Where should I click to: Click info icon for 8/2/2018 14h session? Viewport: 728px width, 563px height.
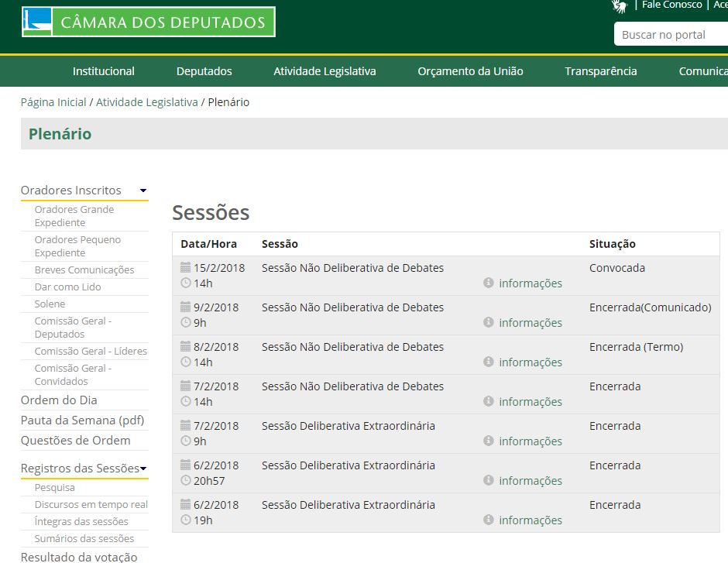pyautogui.click(x=489, y=362)
